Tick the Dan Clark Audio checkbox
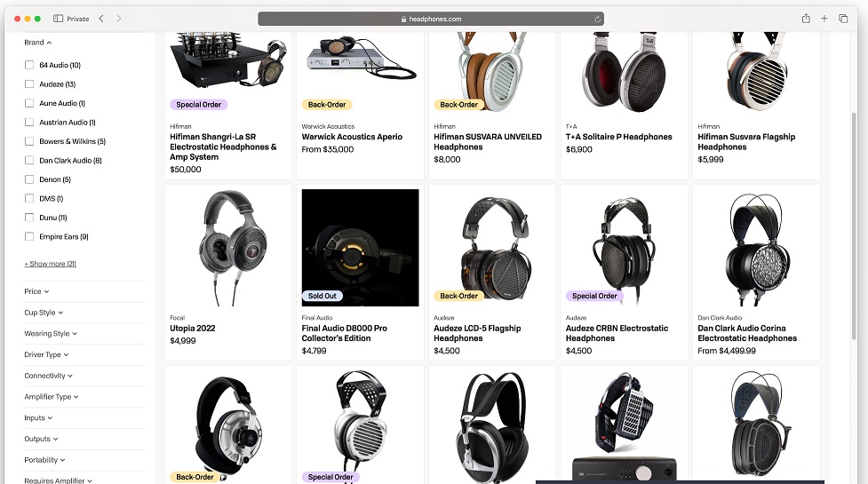The width and height of the screenshot is (868, 484). tap(29, 161)
